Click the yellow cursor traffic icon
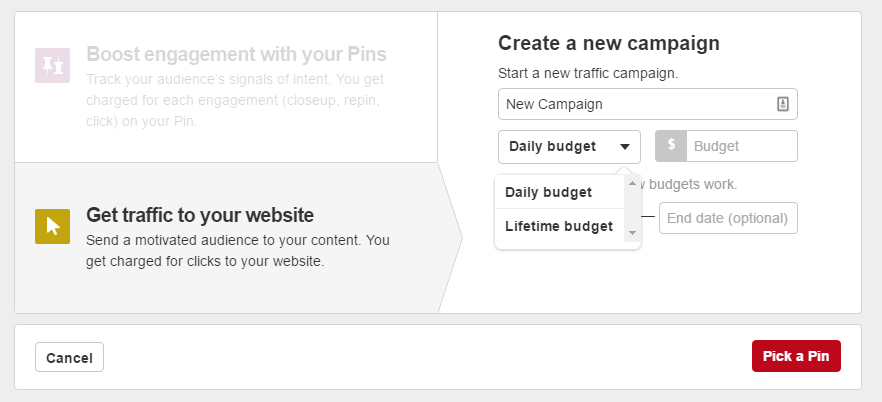The image size is (882, 402). point(52,226)
